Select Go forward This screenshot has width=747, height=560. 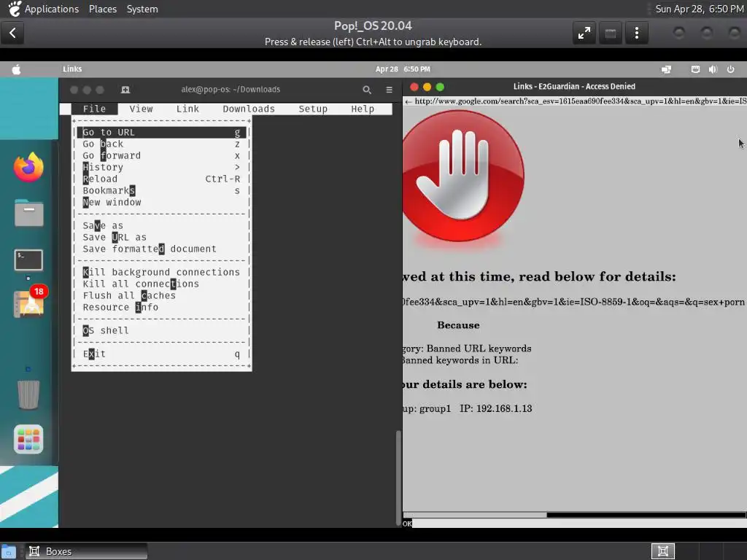(x=161, y=156)
